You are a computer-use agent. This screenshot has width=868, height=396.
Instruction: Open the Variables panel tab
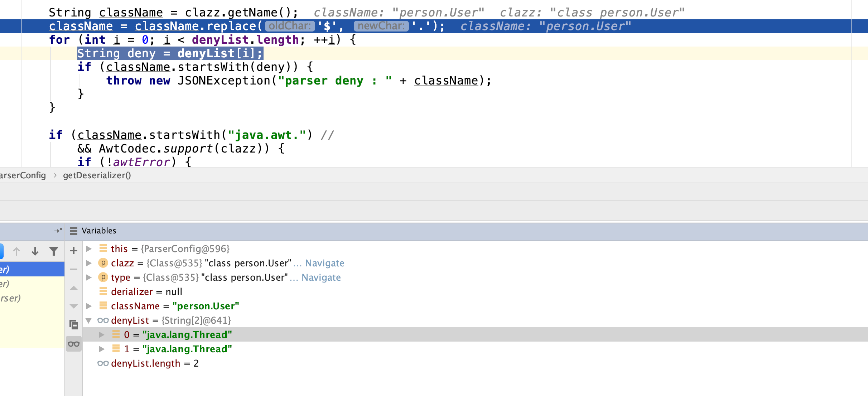tap(98, 231)
